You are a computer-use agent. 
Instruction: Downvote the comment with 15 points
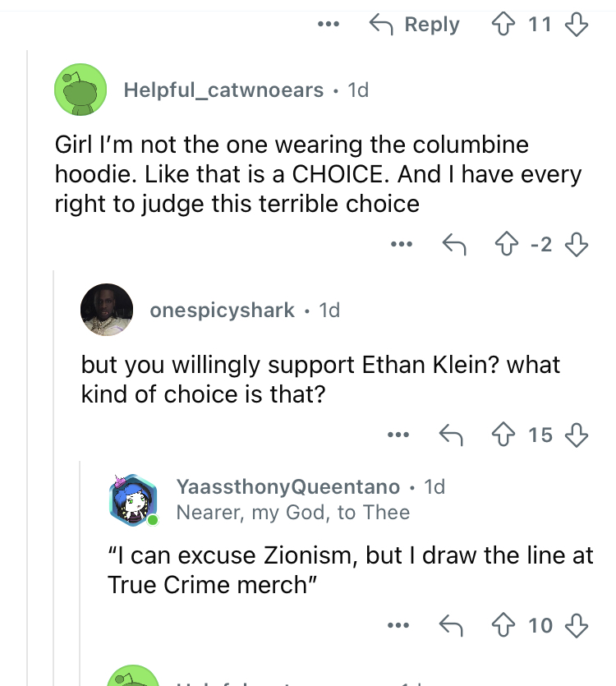coord(577,435)
